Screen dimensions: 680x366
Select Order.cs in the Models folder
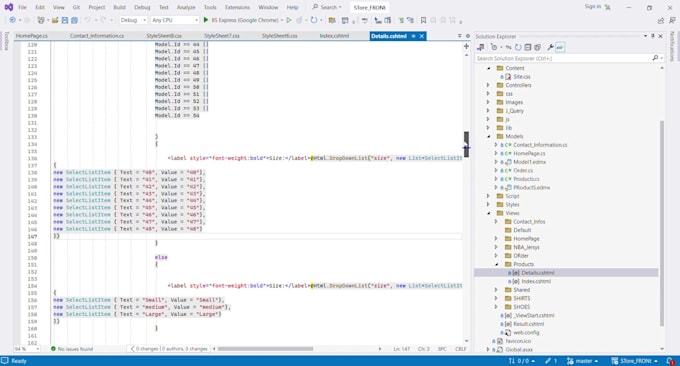point(523,170)
